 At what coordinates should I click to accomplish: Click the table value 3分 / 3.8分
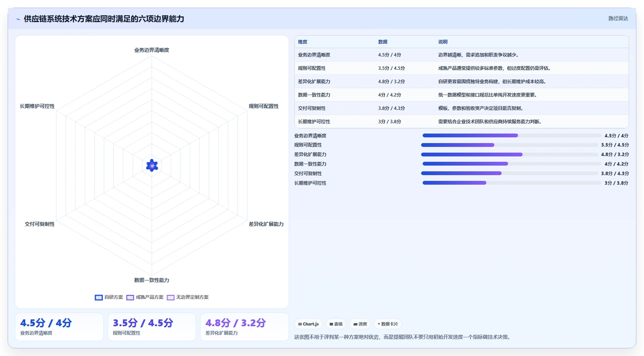(390, 122)
